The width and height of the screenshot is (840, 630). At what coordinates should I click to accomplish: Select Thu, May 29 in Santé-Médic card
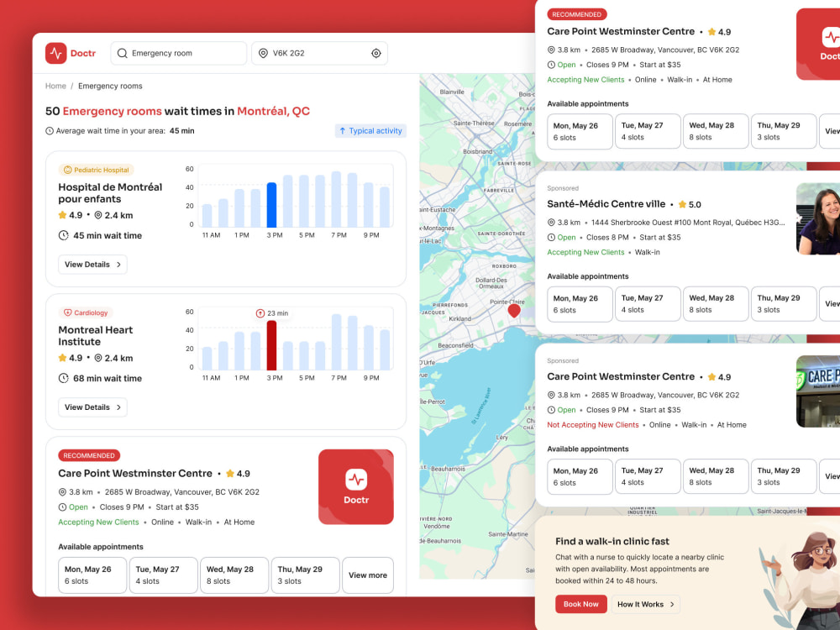point(784,304)
